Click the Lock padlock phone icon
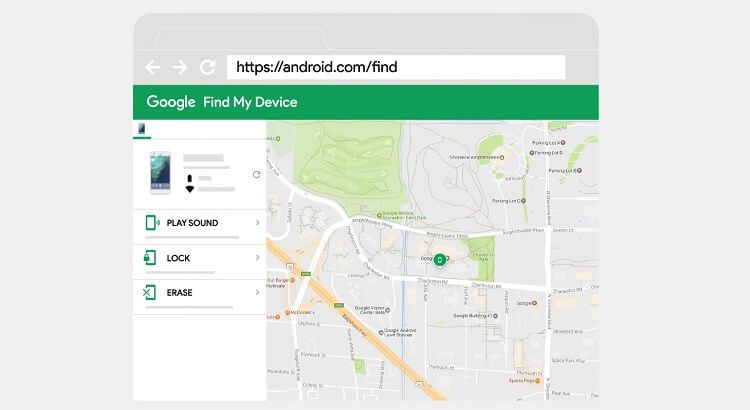The image size is (750, 410). click(150, 257)
